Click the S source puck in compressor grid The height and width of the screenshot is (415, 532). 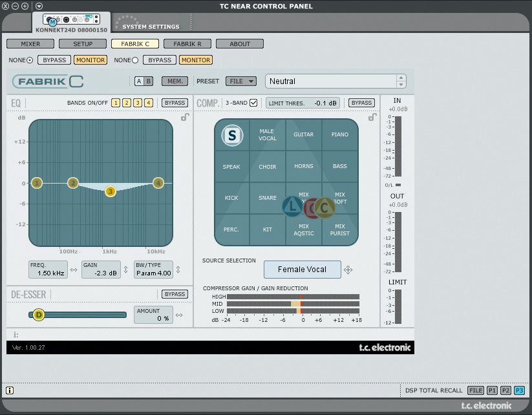(232, 135)
